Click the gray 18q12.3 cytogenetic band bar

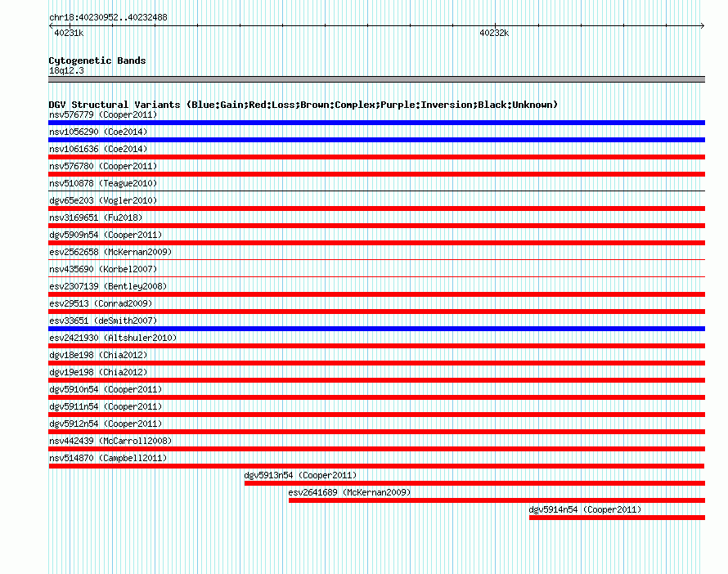376,79
